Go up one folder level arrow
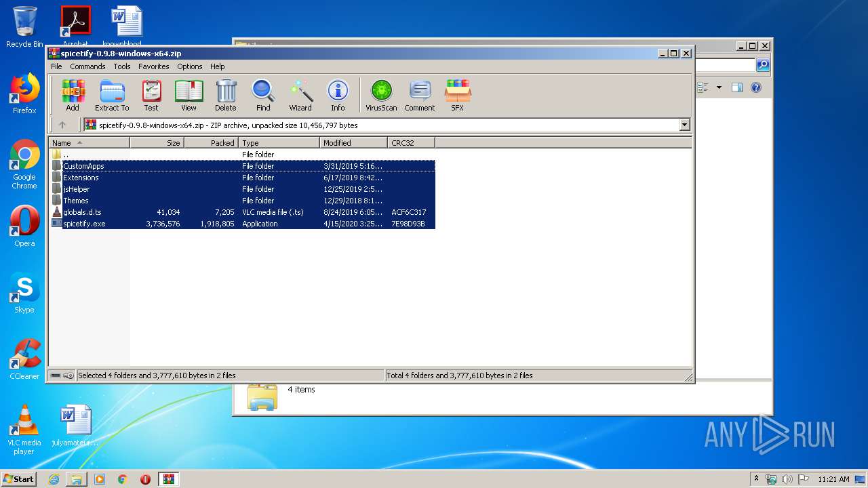The image size is (868, 488). click(62, 125)
